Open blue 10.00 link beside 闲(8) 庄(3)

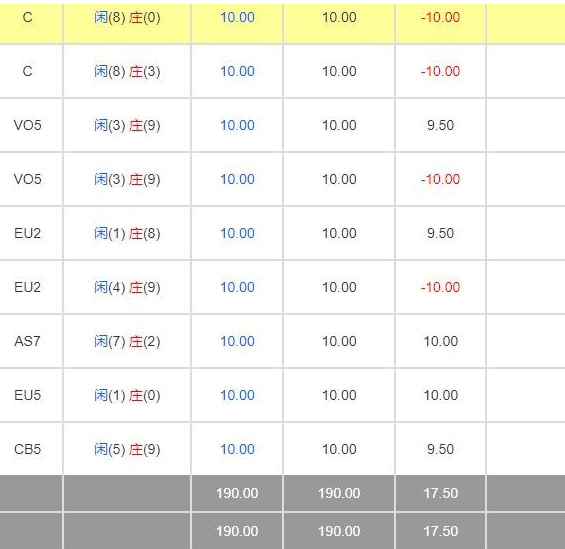coord(237,71)
